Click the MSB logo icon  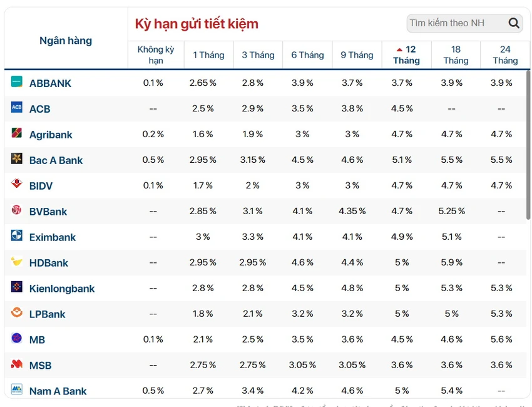point(17,364)
